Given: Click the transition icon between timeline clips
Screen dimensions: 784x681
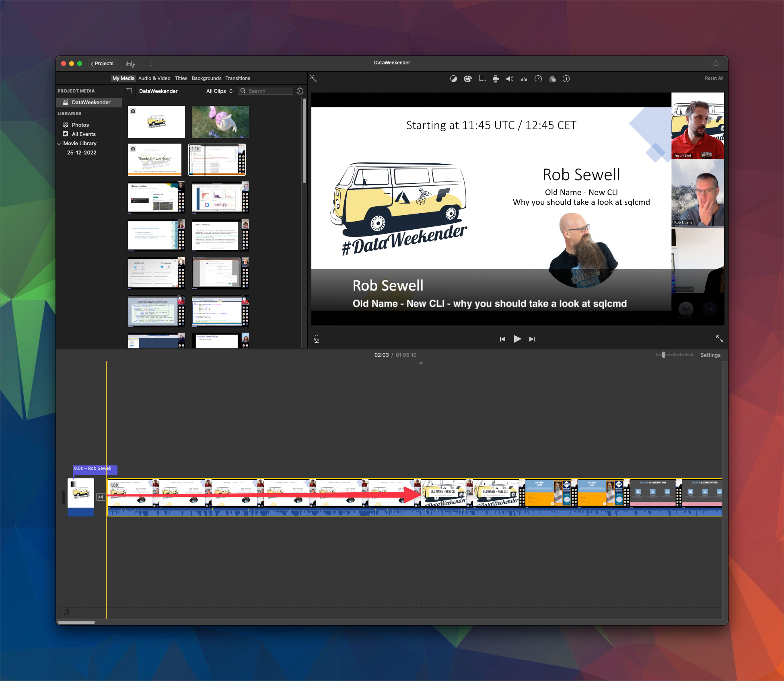Looking at the screenshot, I should [x=101, y=497].
